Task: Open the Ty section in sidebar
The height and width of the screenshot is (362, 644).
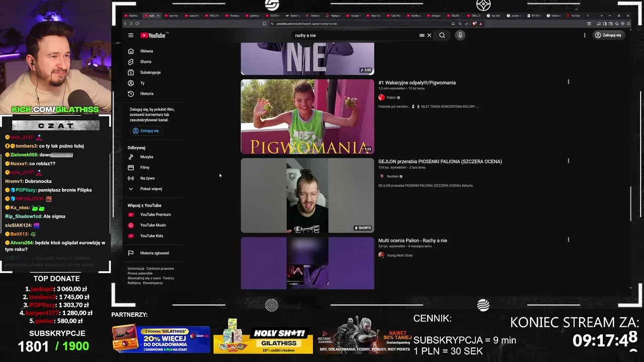Action: pos(142,83)
